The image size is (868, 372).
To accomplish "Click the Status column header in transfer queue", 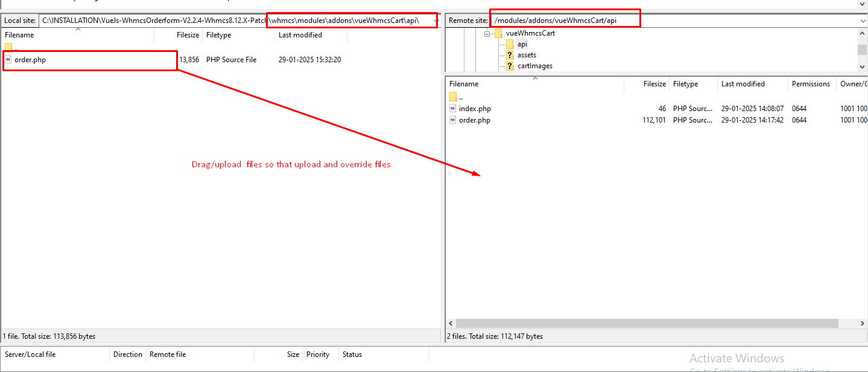I will tap(352, 354).
